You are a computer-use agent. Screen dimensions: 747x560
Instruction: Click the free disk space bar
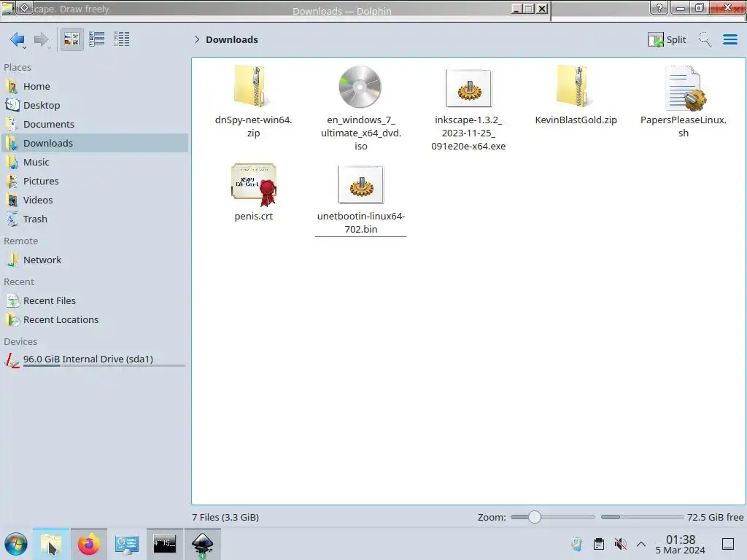[x=642, y=517]
